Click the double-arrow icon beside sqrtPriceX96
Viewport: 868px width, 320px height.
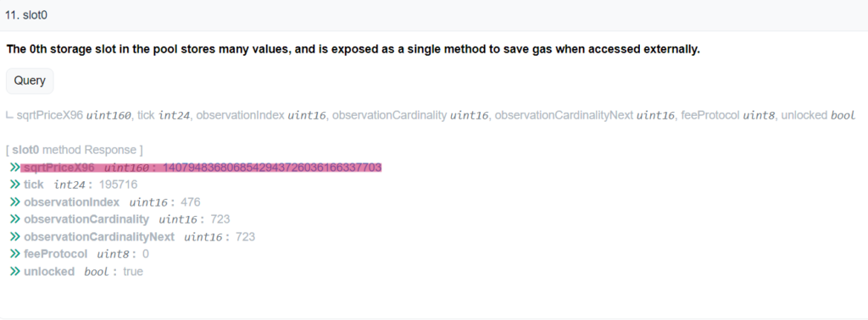point(14,168)
